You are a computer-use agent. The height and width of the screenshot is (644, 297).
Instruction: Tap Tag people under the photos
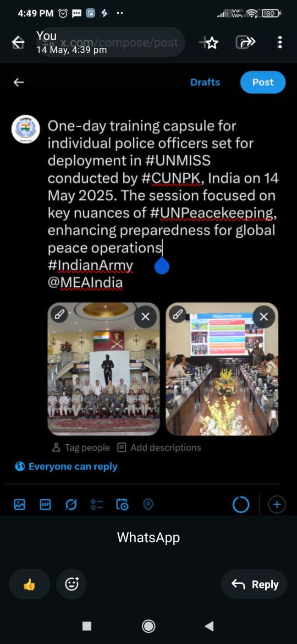[81, 447]
